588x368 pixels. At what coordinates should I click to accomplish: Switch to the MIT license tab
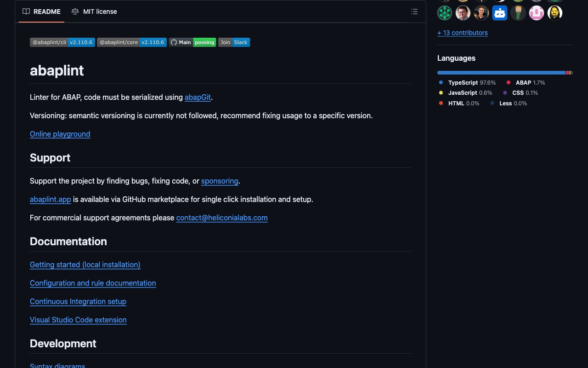tap(94, 11)
